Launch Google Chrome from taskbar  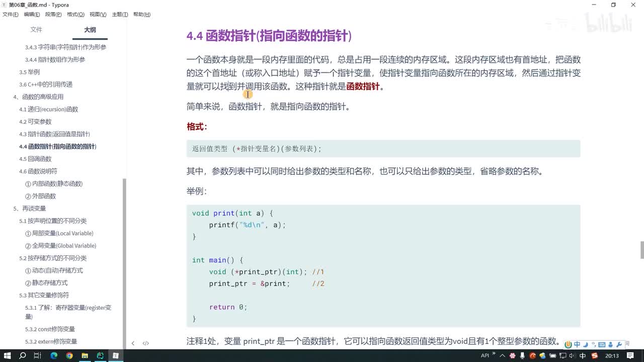(69, 355)
